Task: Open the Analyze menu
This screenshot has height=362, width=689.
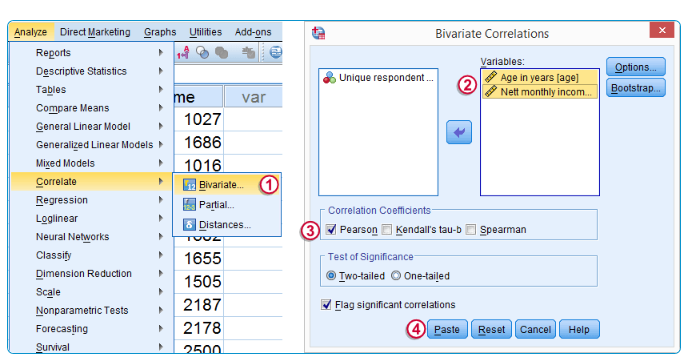Action: 30,32
